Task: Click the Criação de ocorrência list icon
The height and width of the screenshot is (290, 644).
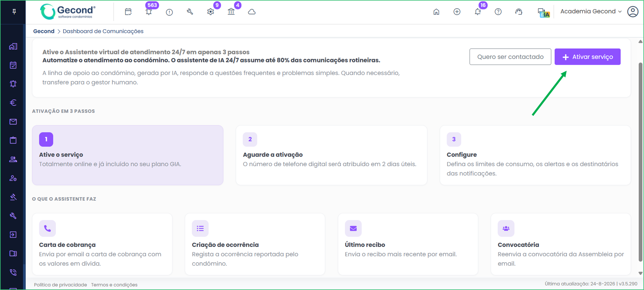Action: [200, 228]
